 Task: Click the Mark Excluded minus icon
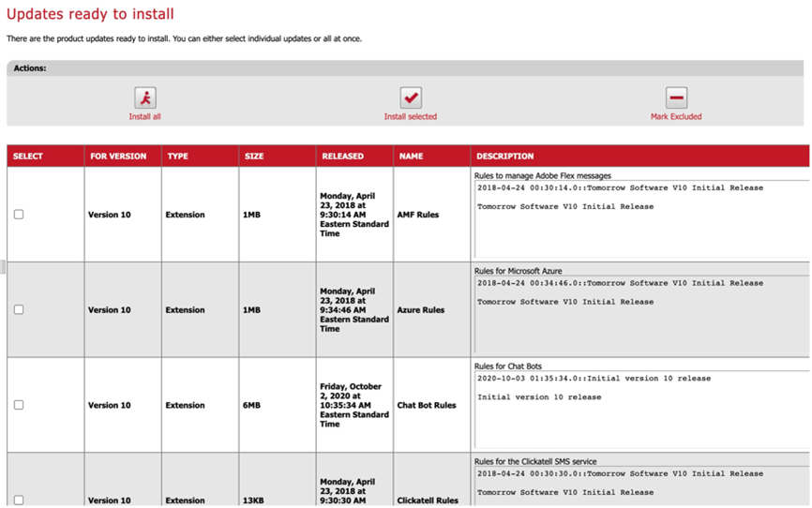676,97
